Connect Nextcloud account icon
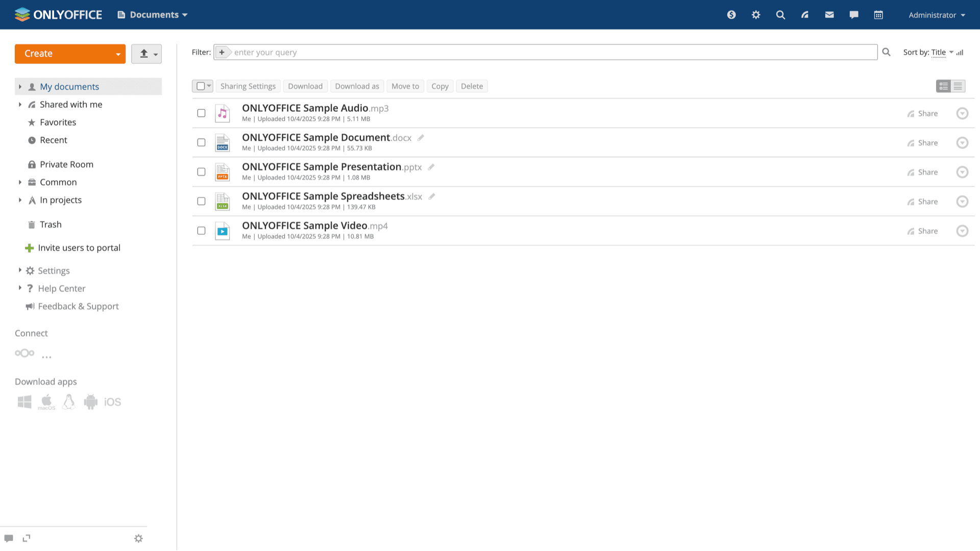 pyautogui.click(x=24, y=353)
